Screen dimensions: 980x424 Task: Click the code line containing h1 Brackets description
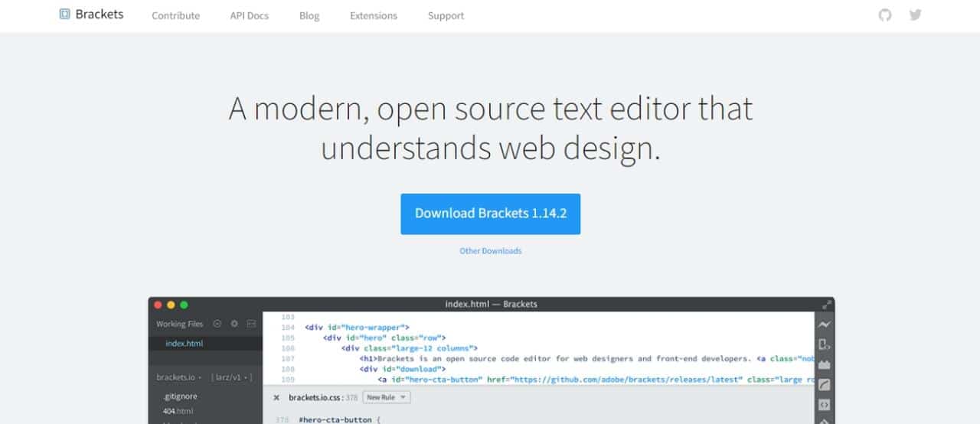tap(586, 358)
